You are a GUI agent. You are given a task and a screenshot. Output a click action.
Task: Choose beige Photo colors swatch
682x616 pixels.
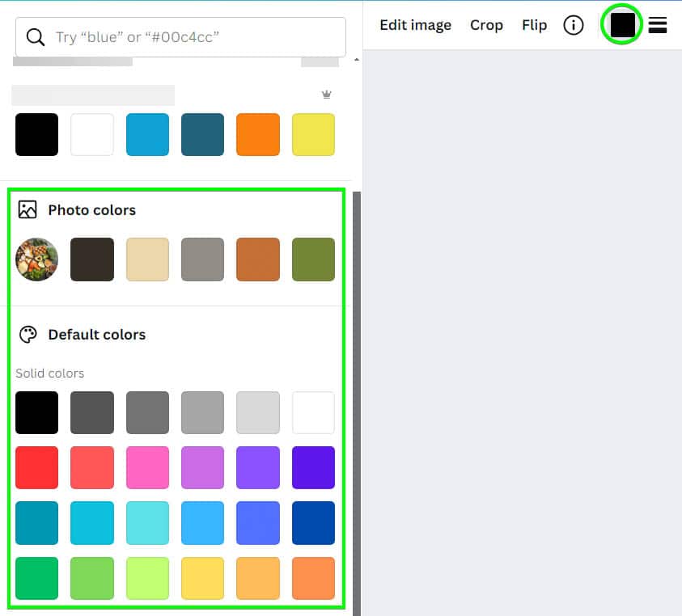(147, 259)
